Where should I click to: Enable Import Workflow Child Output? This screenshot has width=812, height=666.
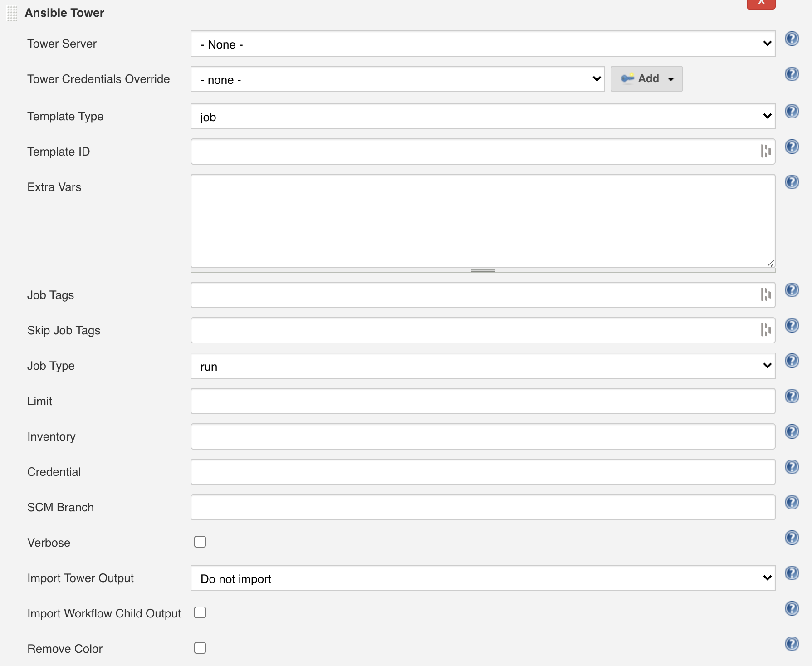pyautogui.click(x=200, y=612)
